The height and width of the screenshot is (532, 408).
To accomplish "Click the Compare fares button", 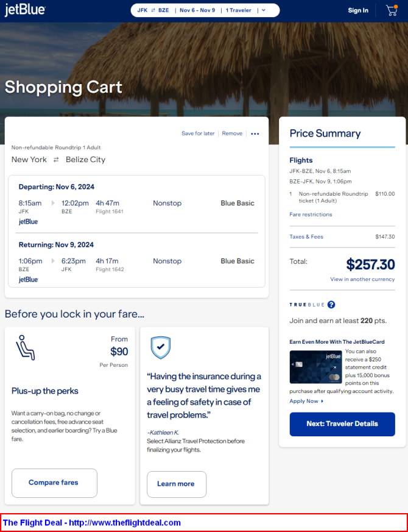I will click(54, 483).
